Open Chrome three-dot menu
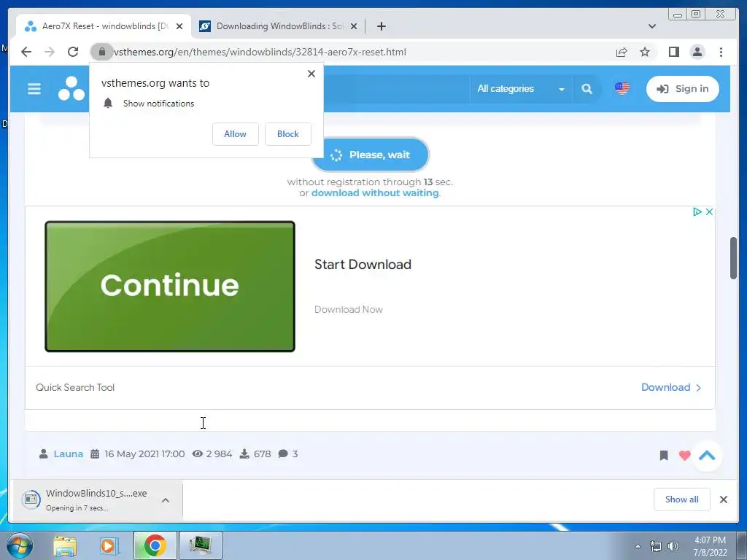Viewport: 747px width, 560px height. point(721,52)
